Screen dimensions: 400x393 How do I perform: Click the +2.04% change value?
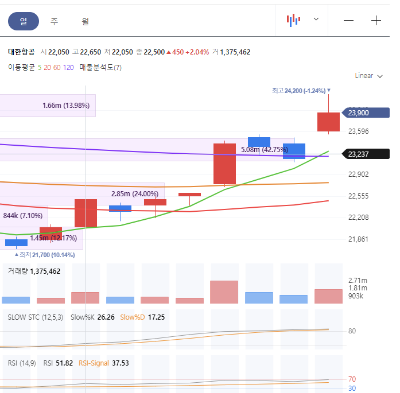[x=197, y=52]
